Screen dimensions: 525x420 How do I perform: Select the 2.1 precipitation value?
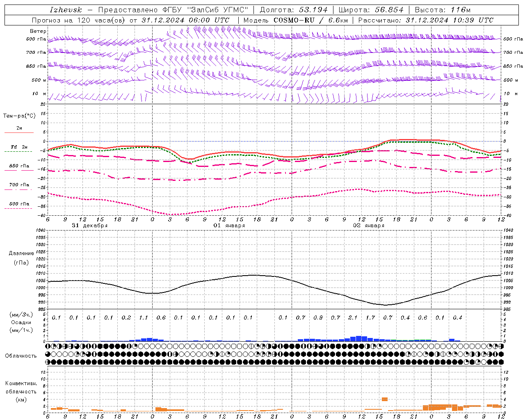tap(353, 317)
